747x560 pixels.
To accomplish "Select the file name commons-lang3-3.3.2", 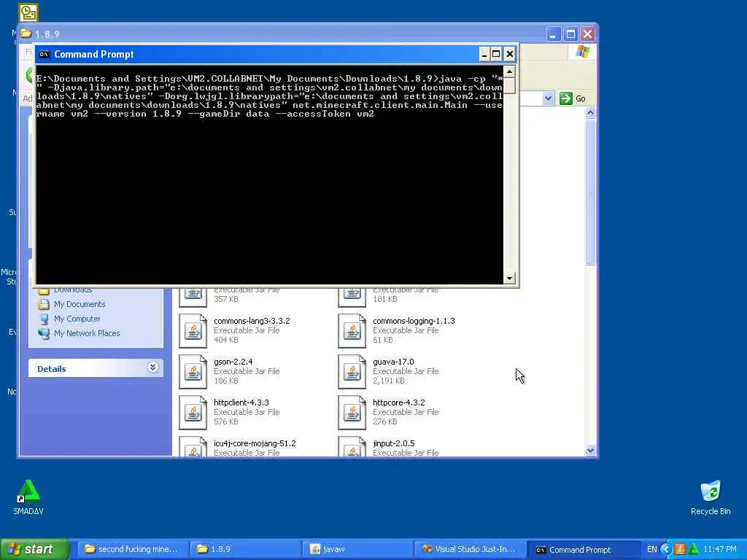I will (252, 321).
